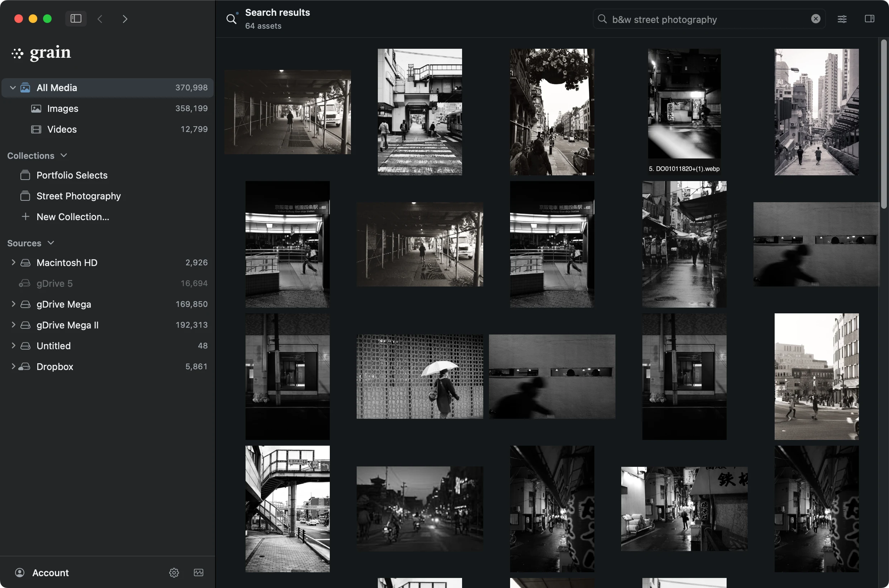Expand gDrive Mega source
This screenshot has height=588, width=889.
13,304
